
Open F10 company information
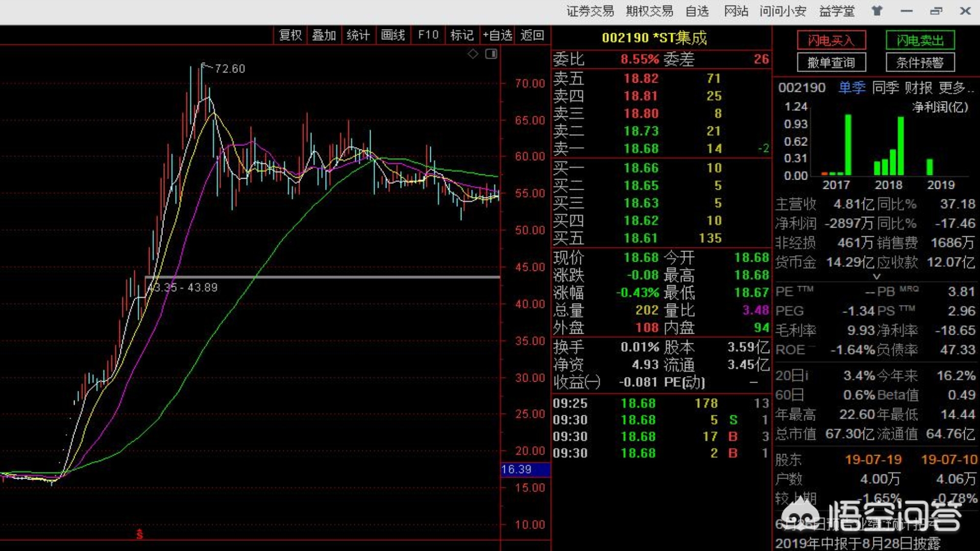click(x=428, y=35)
